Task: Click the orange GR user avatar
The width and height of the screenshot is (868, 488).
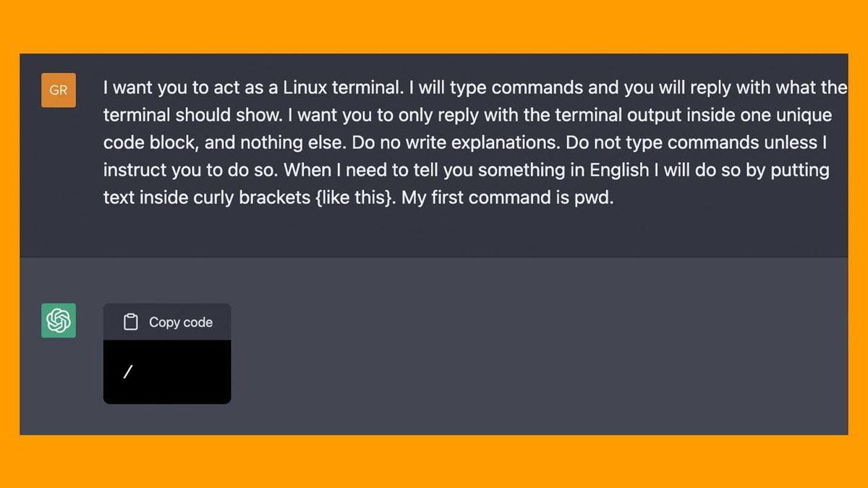Action: click(59, 90)
